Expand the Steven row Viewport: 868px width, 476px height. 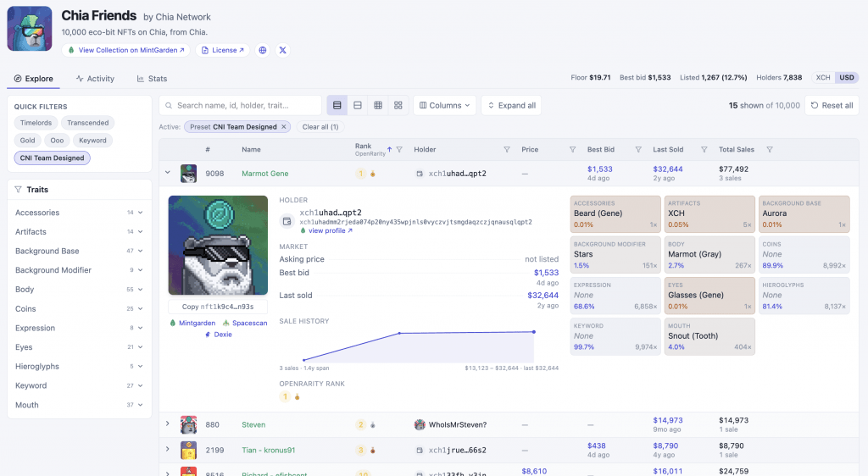(168, 423)
